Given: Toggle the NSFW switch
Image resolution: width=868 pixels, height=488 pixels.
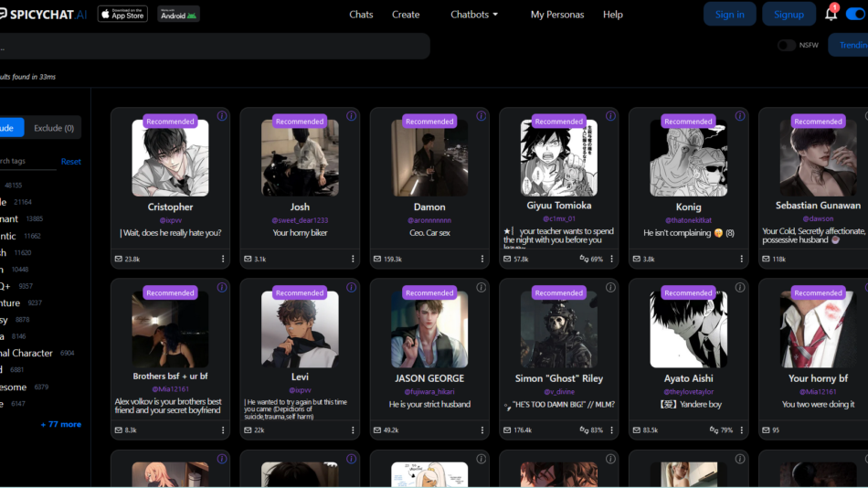Looking at the screenshot, I should coord(786,45).
